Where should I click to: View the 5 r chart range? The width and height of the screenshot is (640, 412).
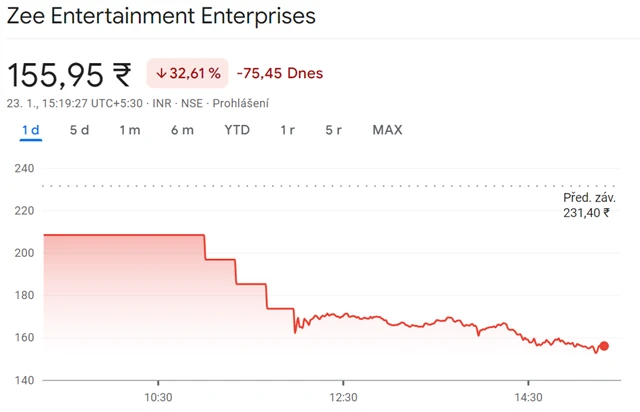pyautogui.click(x=334, y=130)
